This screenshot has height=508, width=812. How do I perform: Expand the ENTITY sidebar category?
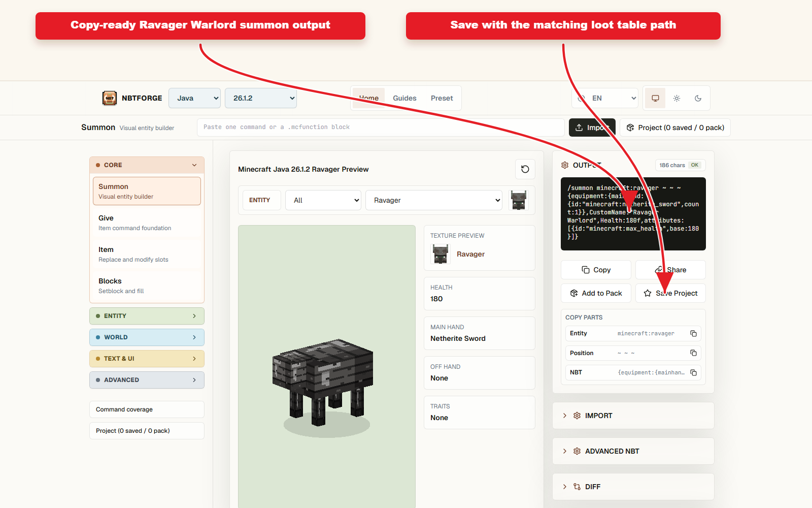click(x=147, y=316)
